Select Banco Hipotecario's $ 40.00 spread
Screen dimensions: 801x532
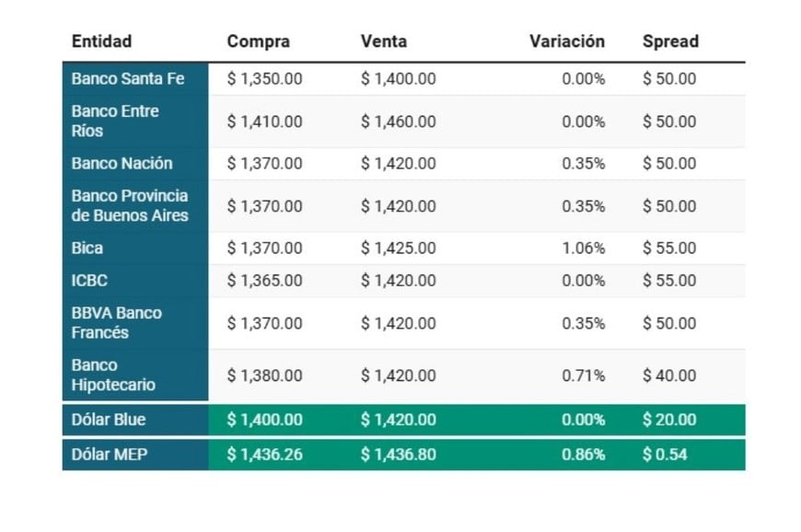[669, 376]
